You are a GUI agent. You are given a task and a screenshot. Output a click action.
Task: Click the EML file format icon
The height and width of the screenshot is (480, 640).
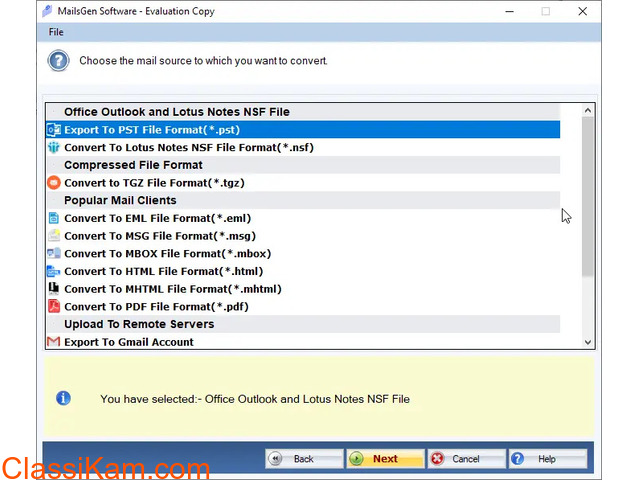(54, 218)
